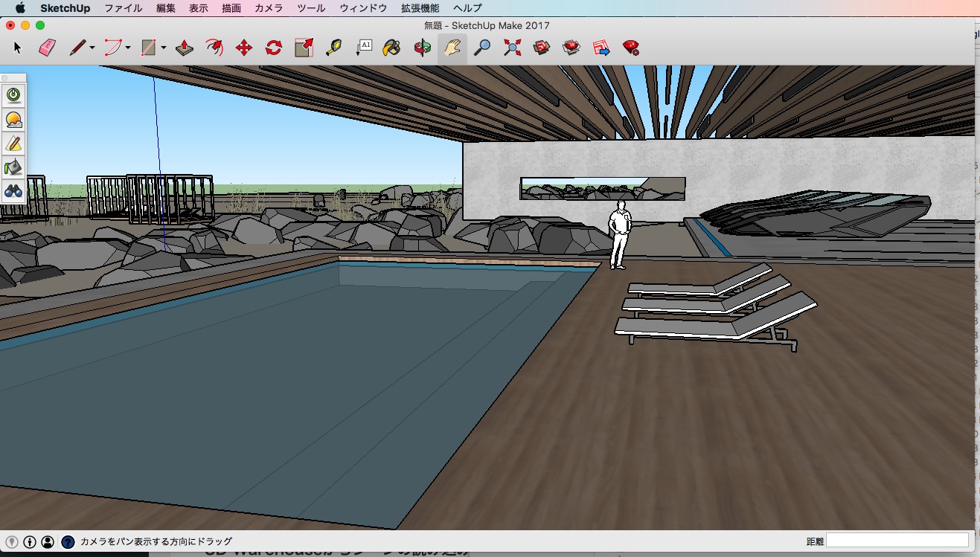Expand the Rectangle tool dropdown arrow

163,48
